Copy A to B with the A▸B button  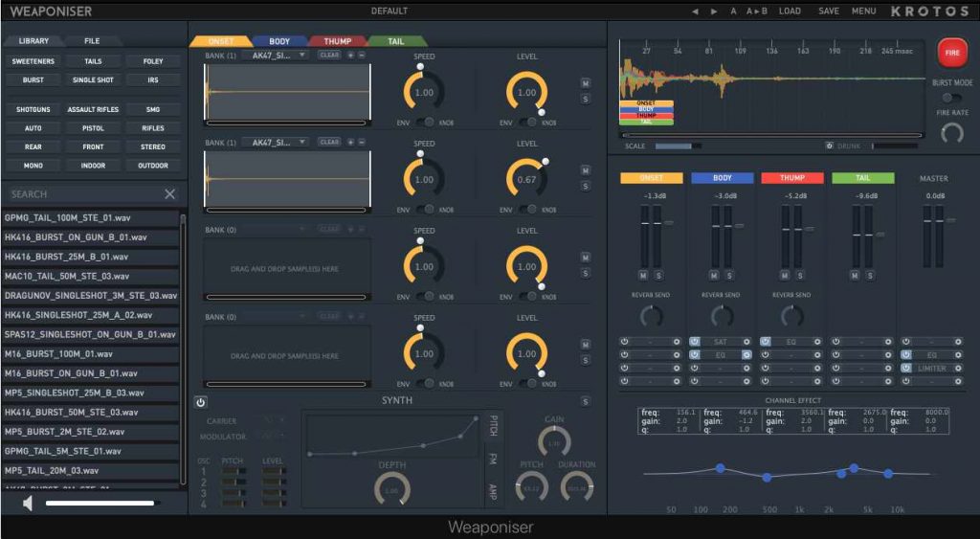click(757, 11)
